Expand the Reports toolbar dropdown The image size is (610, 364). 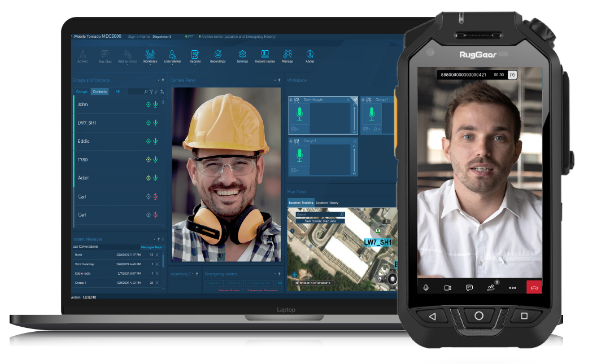pos(195,64)
